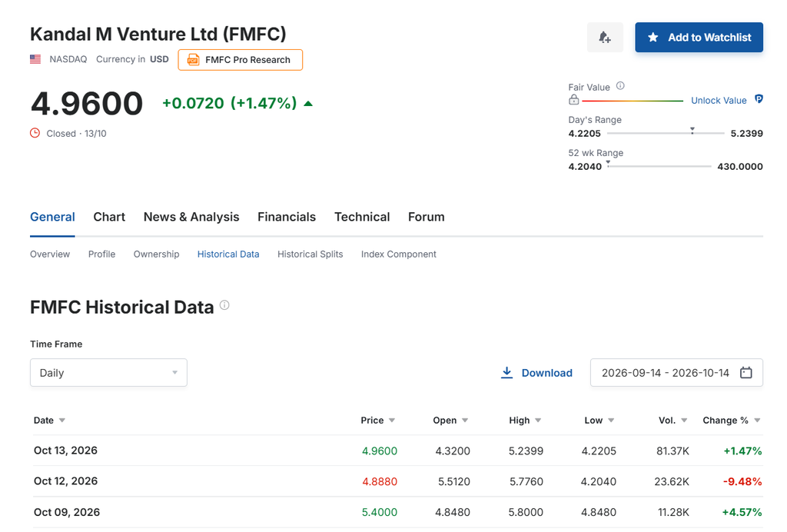Click the download arrow icon
787x532 pixels.
(x=507, y=372)
